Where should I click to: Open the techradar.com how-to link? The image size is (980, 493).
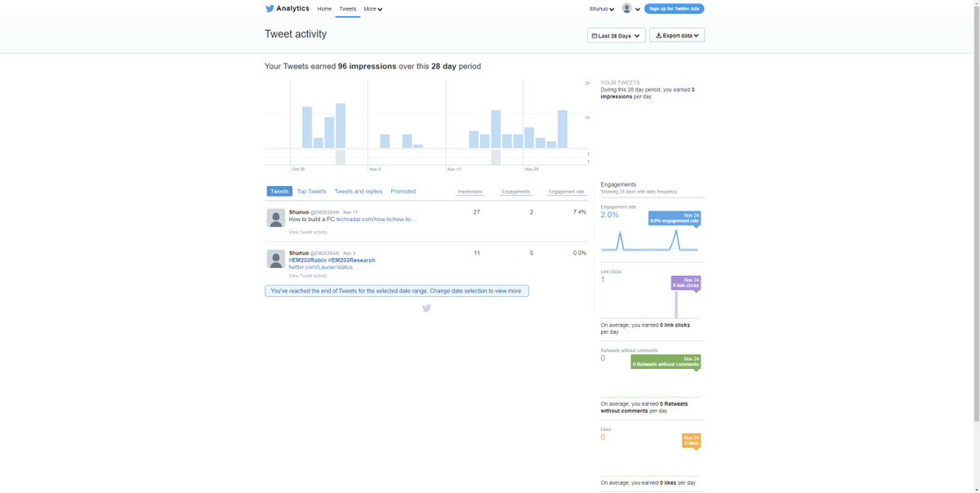(x=376, y=220)
